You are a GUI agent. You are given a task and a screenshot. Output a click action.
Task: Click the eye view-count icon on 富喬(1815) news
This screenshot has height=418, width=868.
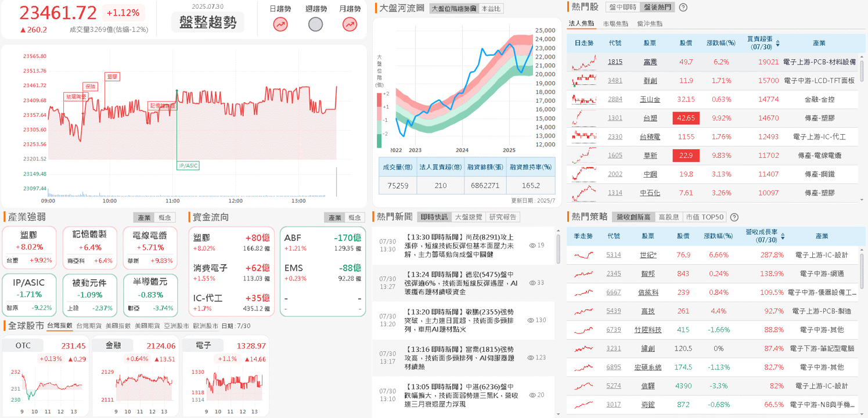coord(530,358)
